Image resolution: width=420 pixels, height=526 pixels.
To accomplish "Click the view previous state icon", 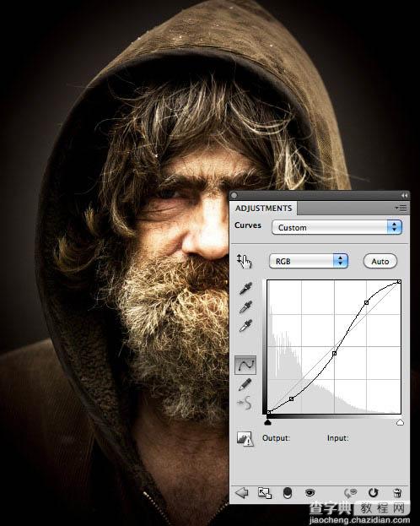I will 351,493.
